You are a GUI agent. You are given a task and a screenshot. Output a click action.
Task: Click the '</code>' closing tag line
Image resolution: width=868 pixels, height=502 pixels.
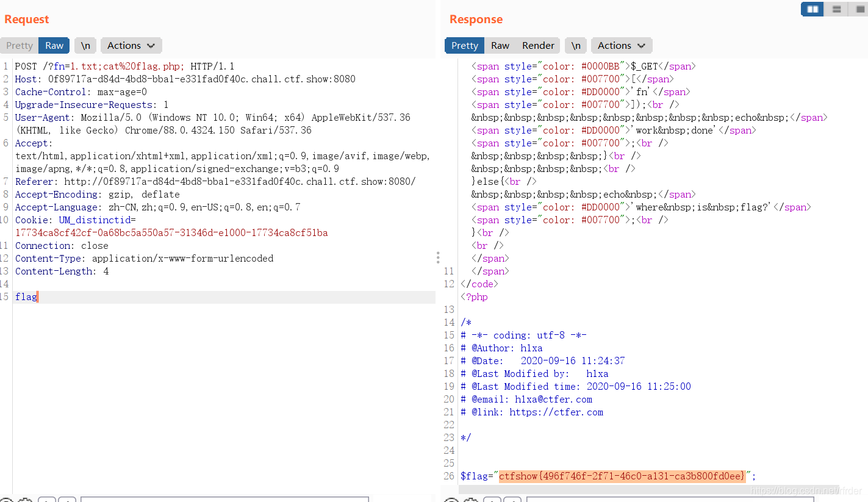(479, 284)
